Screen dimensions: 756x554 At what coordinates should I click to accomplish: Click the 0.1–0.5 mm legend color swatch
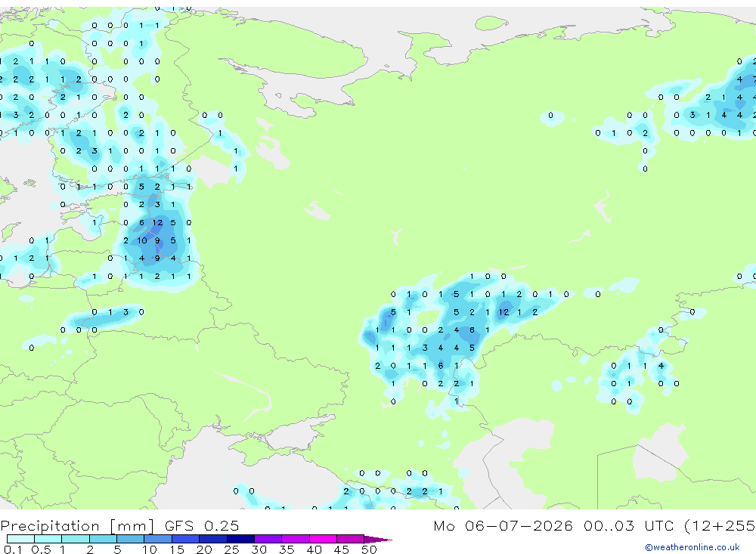(20, 539)
